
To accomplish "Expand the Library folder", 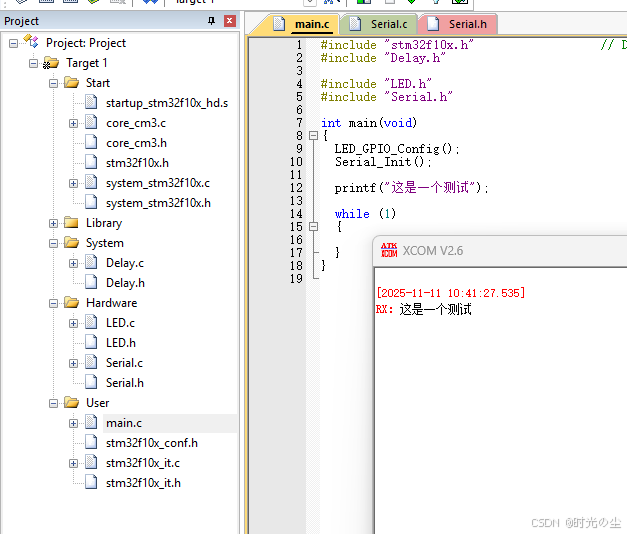I will pos(53,223).
